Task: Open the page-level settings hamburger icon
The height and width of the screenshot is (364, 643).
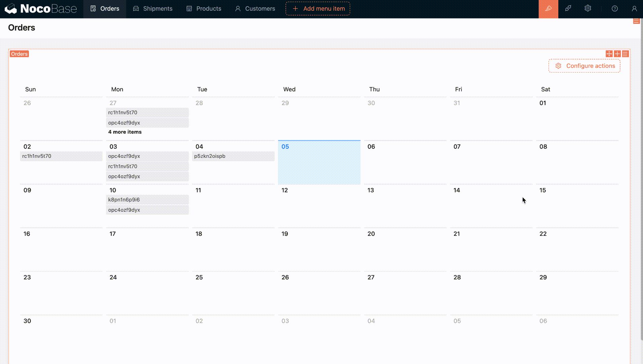Action: (x=636, y=21)
